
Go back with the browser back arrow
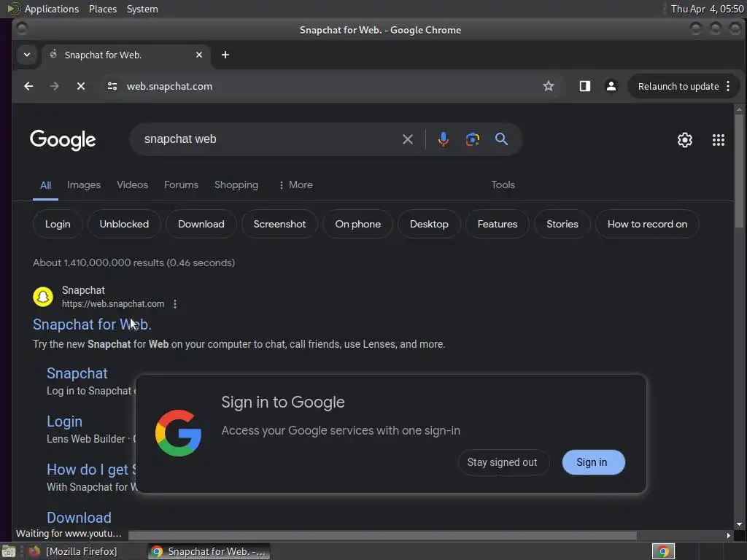coord(28,86)
